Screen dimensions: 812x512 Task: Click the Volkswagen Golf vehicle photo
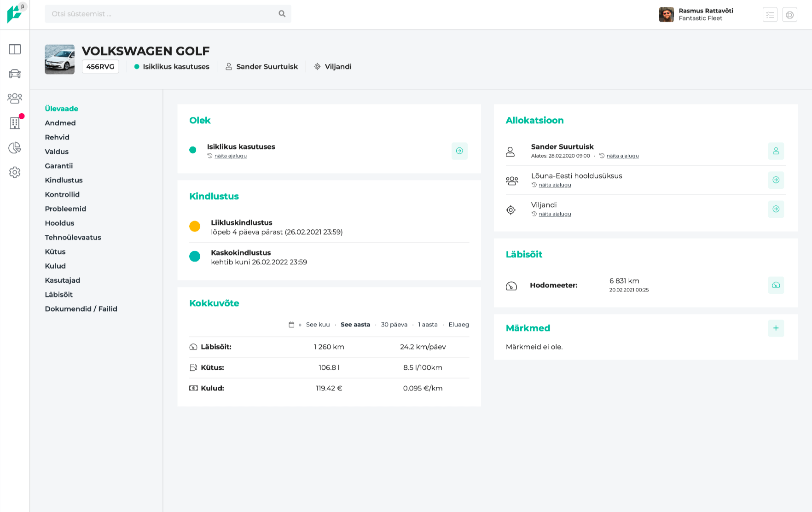[x=59, y=59]
